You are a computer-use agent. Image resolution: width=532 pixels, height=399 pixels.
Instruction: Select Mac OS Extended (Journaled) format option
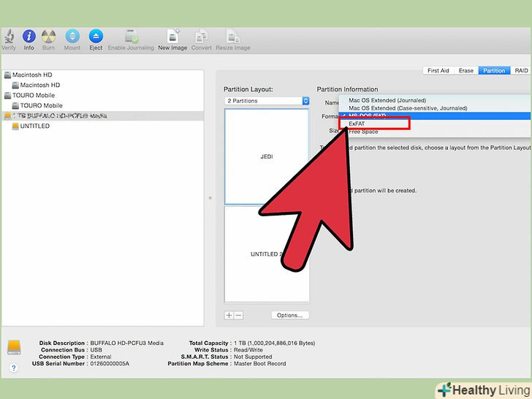(x=387, y=100)
